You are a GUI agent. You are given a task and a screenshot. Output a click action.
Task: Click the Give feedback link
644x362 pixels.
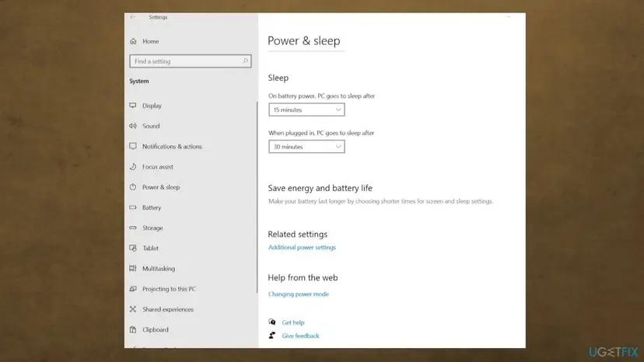coord(301,336)
